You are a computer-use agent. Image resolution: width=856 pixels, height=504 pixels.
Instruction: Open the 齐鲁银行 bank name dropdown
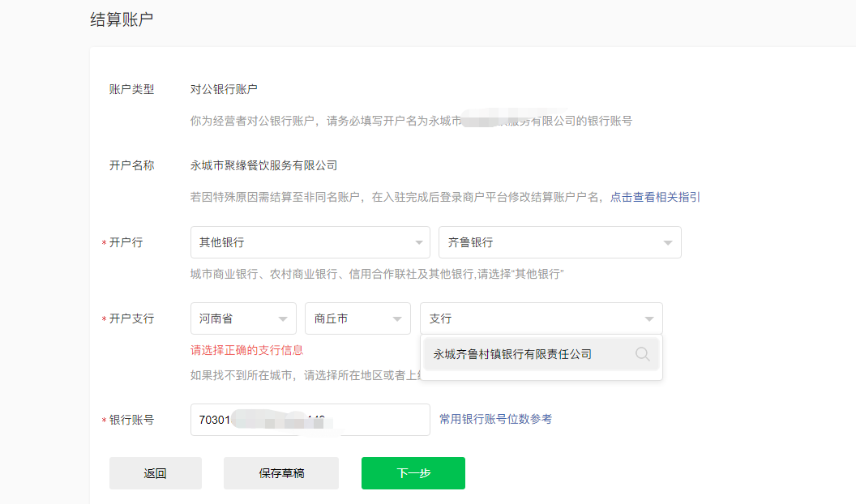pyautogui.click(x=559, y=242)
